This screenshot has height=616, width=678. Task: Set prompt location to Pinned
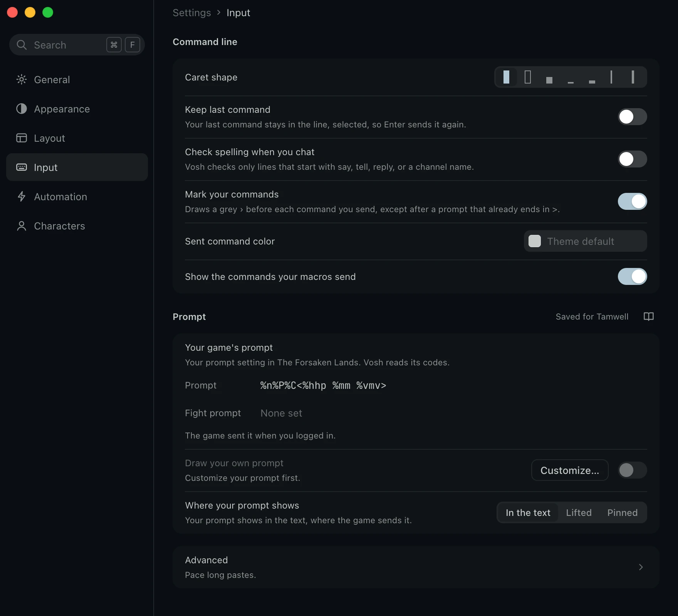[622, 512]
